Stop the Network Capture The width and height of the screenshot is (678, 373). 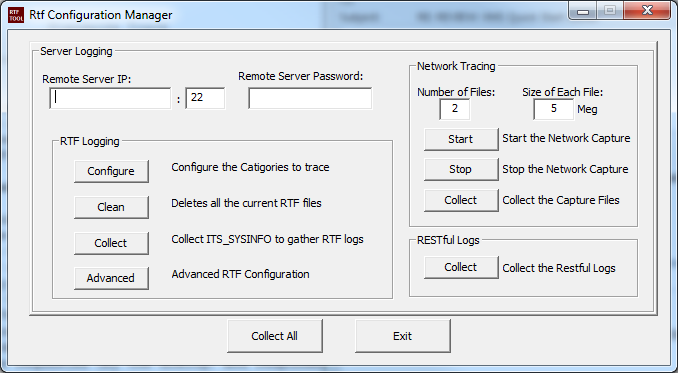[461, 169]
